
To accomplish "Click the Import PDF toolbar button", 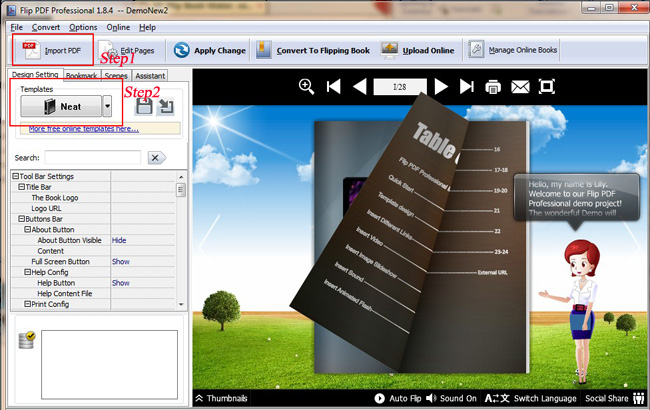I will tap(53, 50).
